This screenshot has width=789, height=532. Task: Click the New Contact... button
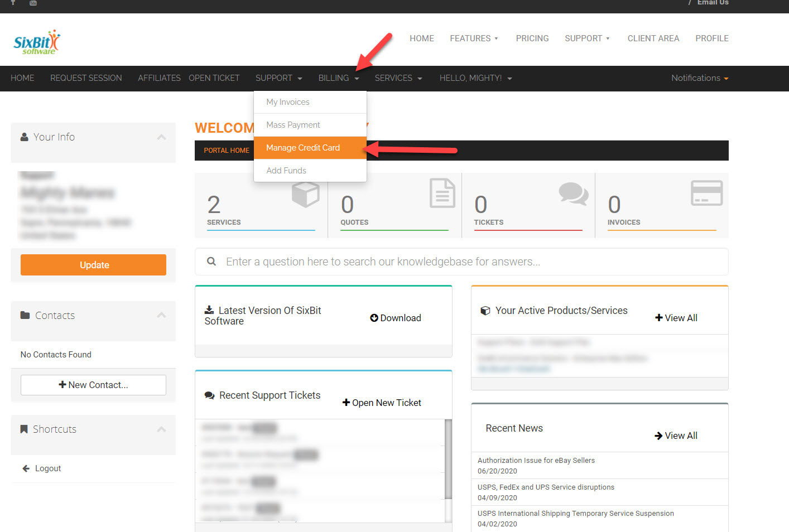(x=93, y=385)
